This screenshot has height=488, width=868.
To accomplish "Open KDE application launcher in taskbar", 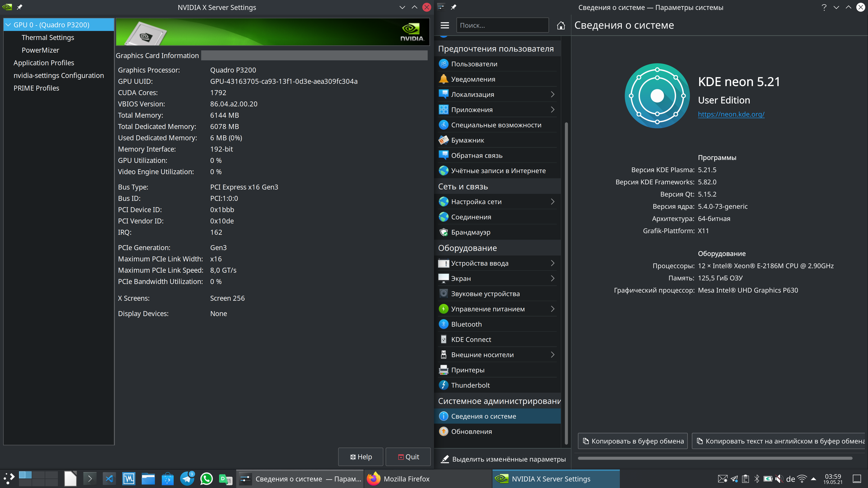I will [9, 479].
